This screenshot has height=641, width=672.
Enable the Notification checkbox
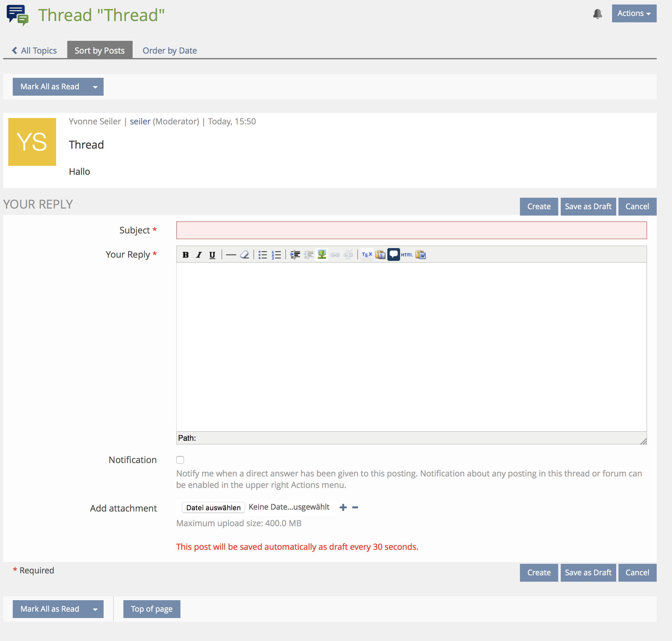point(180,460)
